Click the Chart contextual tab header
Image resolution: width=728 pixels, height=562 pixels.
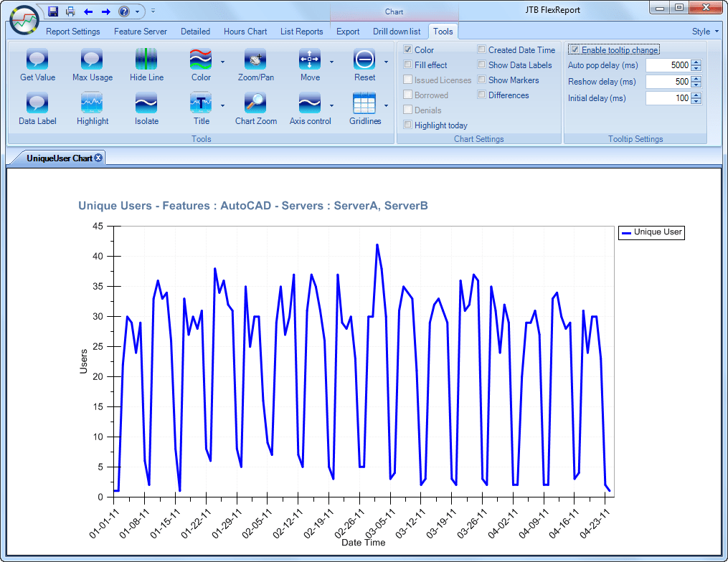[x=394, y=11]
